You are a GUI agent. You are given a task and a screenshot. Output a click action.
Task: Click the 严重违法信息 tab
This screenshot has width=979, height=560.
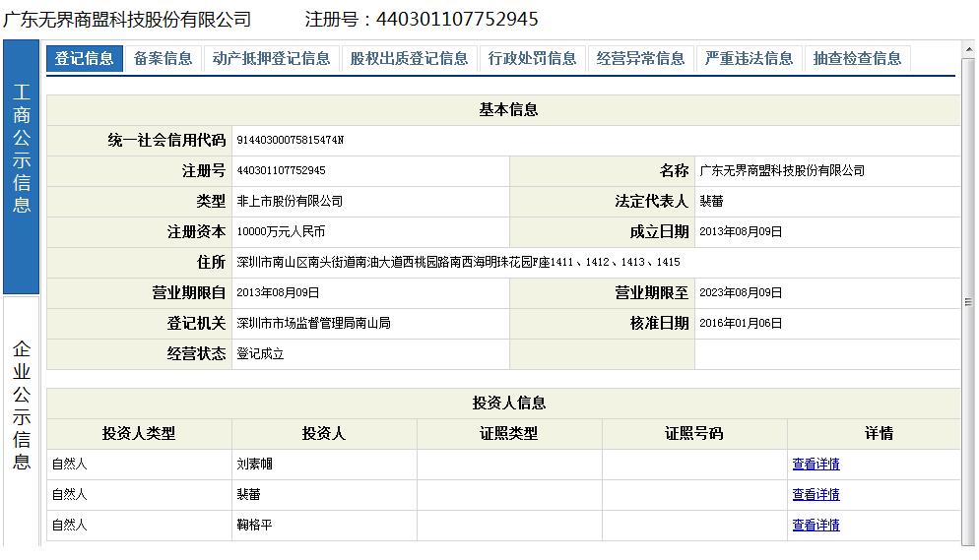coord(750,58)
